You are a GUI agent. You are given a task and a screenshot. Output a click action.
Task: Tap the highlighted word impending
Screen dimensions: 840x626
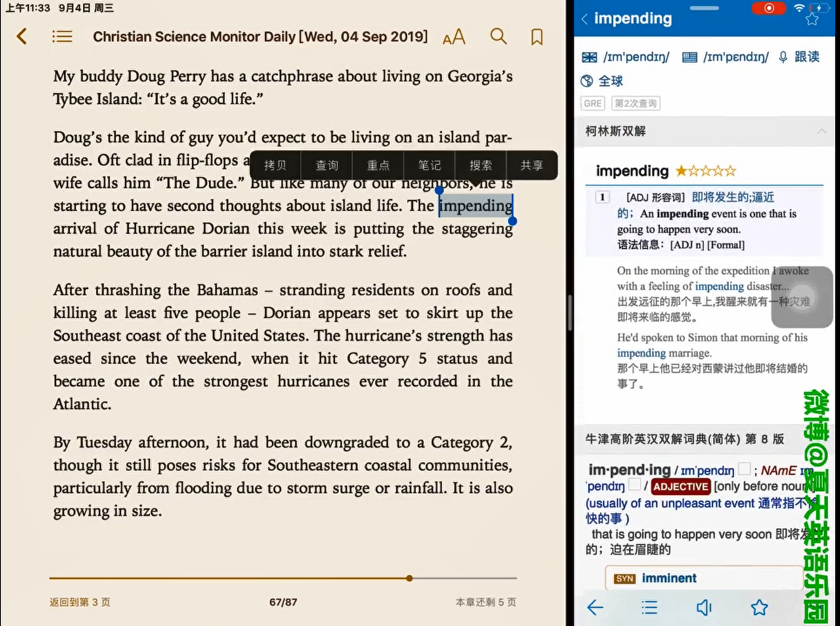(476, 205)
